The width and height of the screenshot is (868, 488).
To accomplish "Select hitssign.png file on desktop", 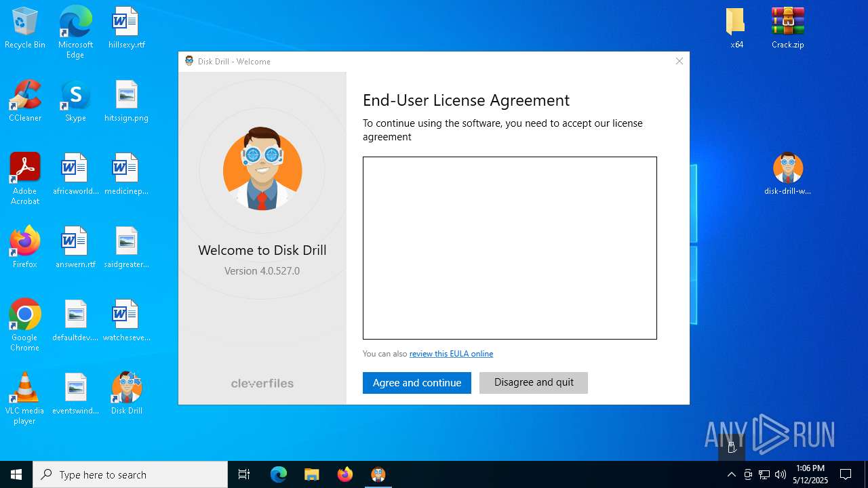I will [126, 102].
